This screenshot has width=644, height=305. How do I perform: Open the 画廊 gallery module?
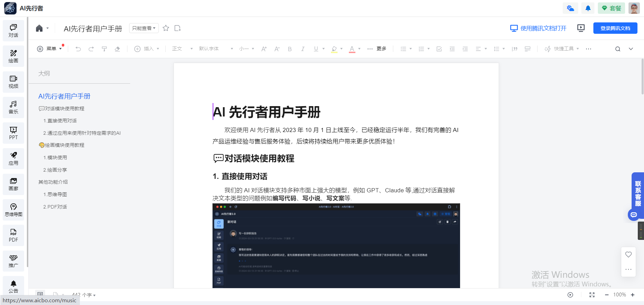13,184
